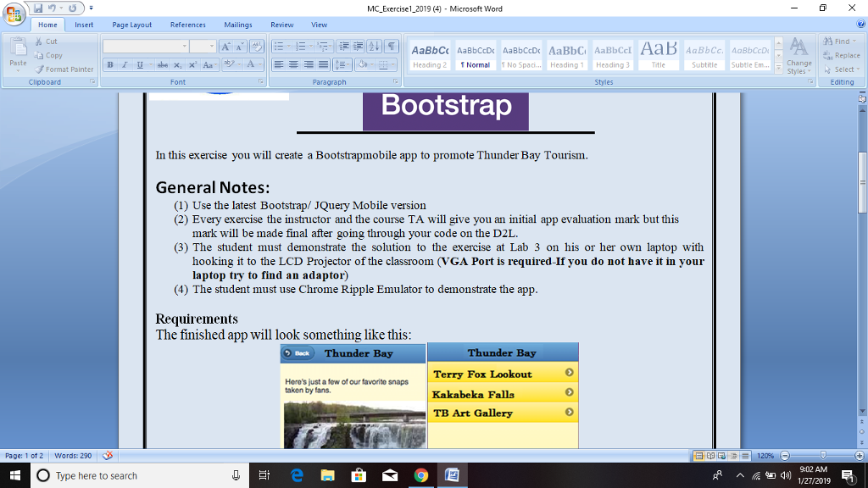Open the Bullets dropdown arrow
Image resolution: width=868 pixels, height=488 pixels.
click(288, 46)
